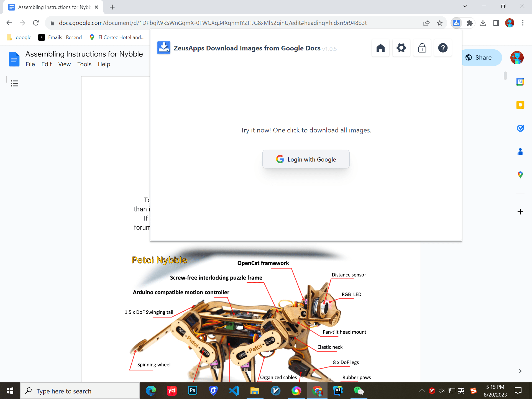
Task: Open the ZeusApps help question icon
Action: click(443, 48)
